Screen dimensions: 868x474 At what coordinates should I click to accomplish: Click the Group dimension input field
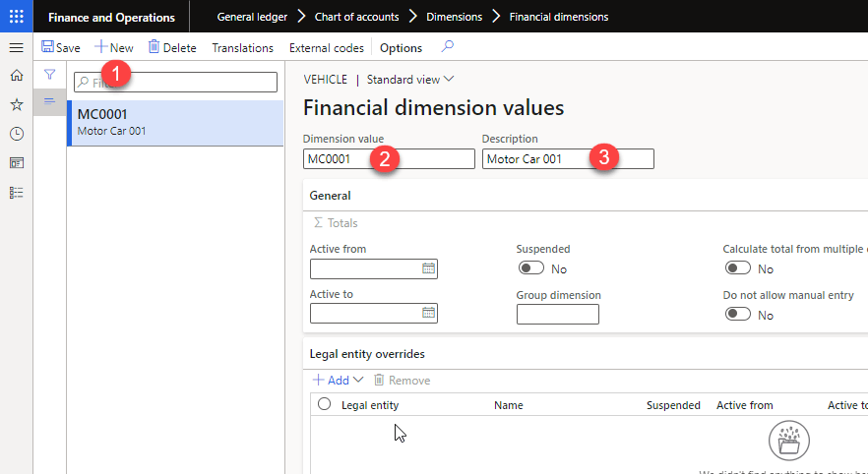pos(557,314)
